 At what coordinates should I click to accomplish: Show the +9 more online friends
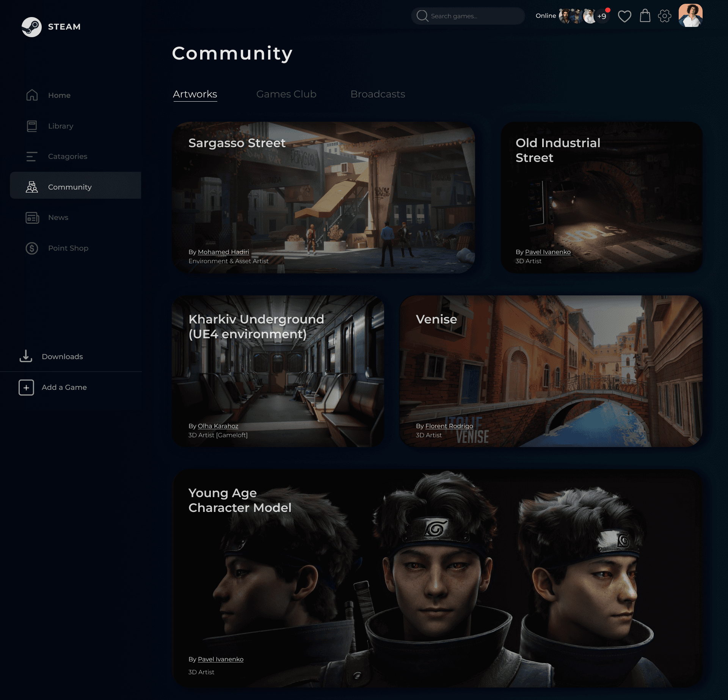(x=602, y=16)
